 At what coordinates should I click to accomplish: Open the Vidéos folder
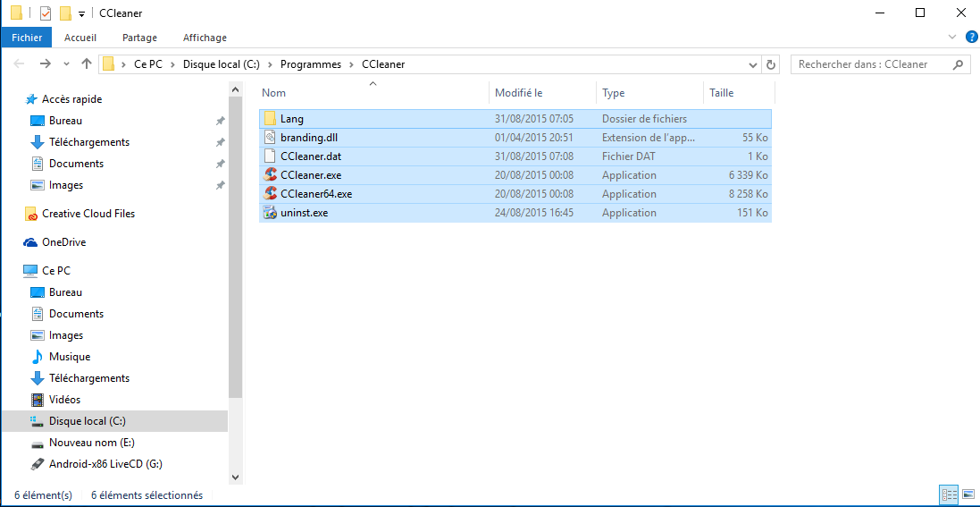coord(65,400)
